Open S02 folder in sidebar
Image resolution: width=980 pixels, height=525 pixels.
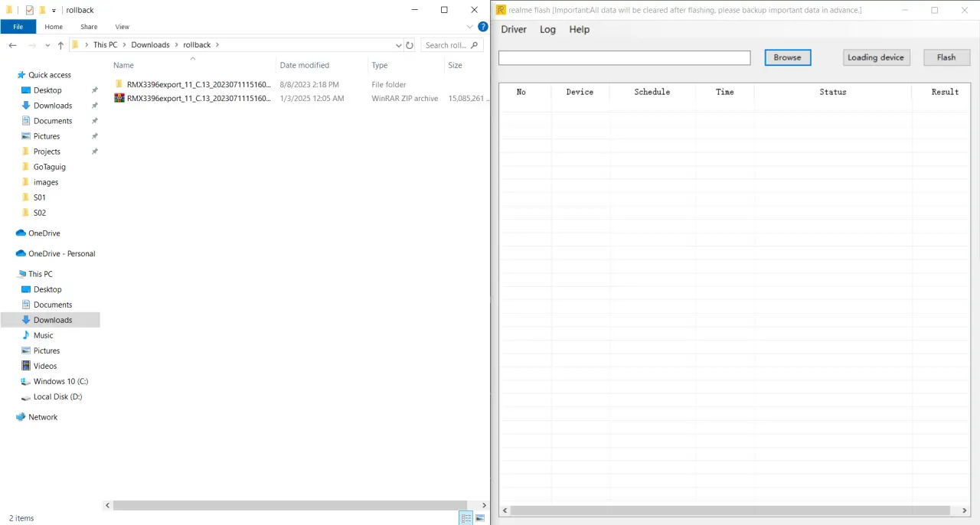[x=40, y=213]
